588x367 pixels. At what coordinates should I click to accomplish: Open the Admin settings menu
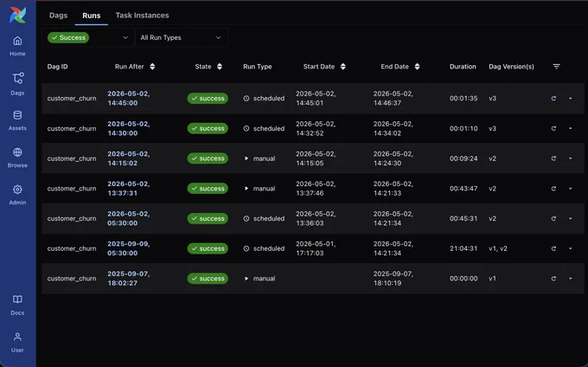17,195
